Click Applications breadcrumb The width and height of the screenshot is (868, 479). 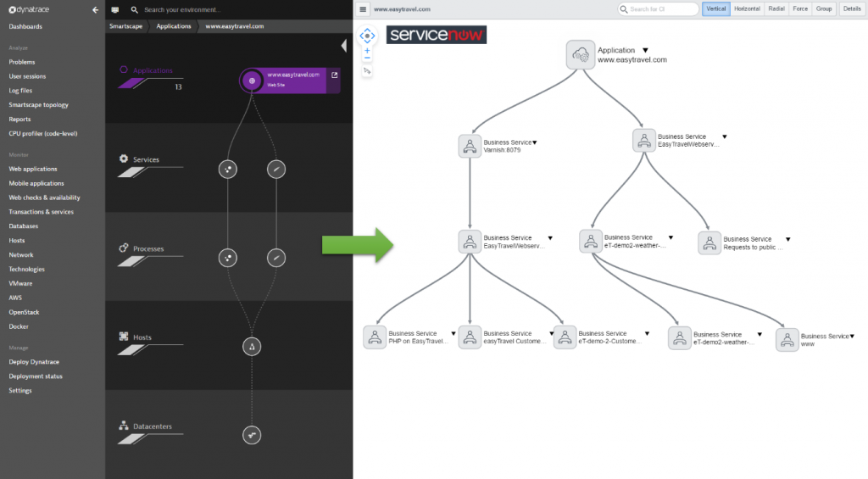(173, 26)
